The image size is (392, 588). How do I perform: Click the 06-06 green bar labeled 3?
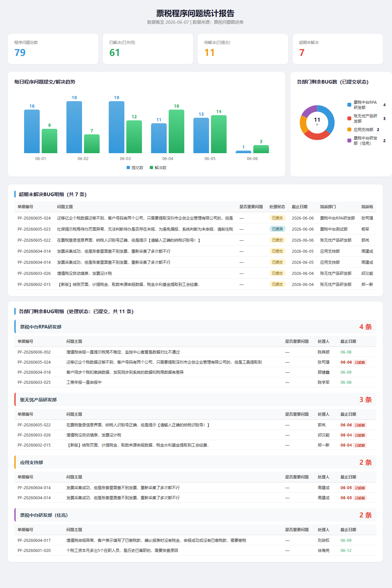(x=261, y=149)
